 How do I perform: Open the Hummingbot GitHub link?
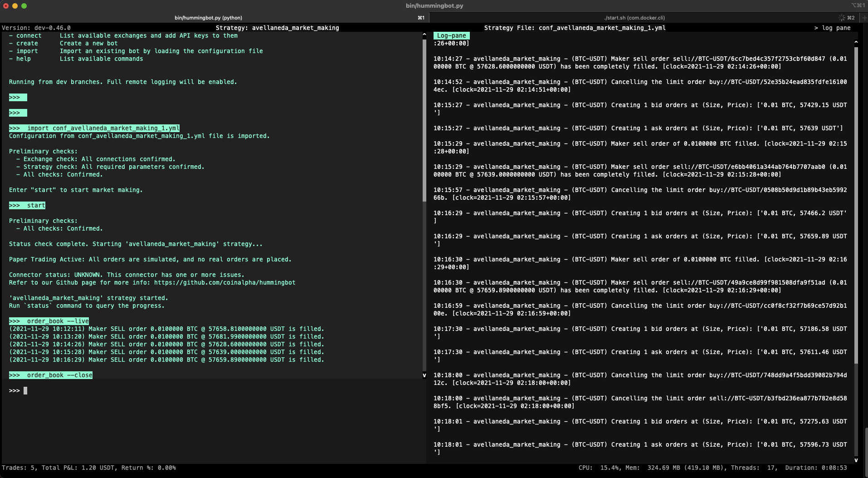[x=224, y=282]
